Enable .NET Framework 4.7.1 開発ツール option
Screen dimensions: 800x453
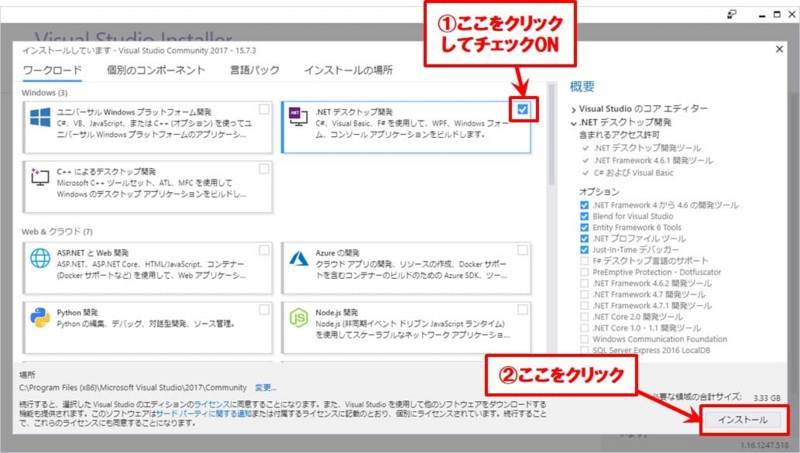584,306
